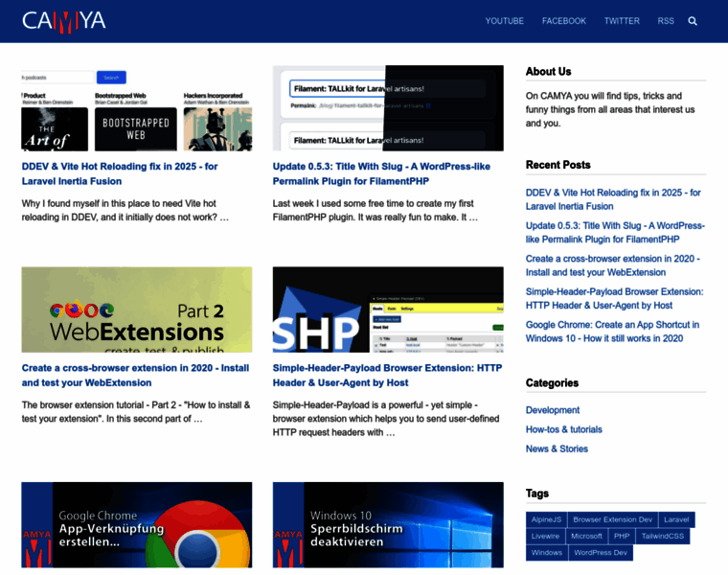Open the YOUTUBE nav link
This screenshot has height=575, width=728.
504,21
